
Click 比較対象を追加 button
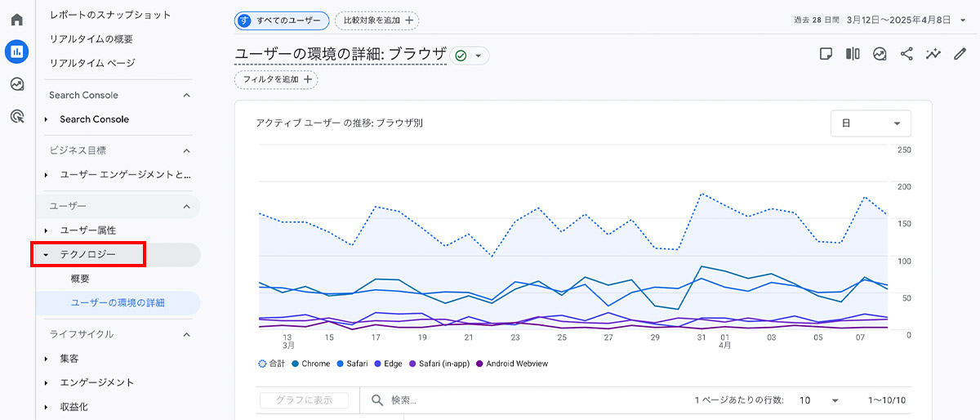pos(376,20)
